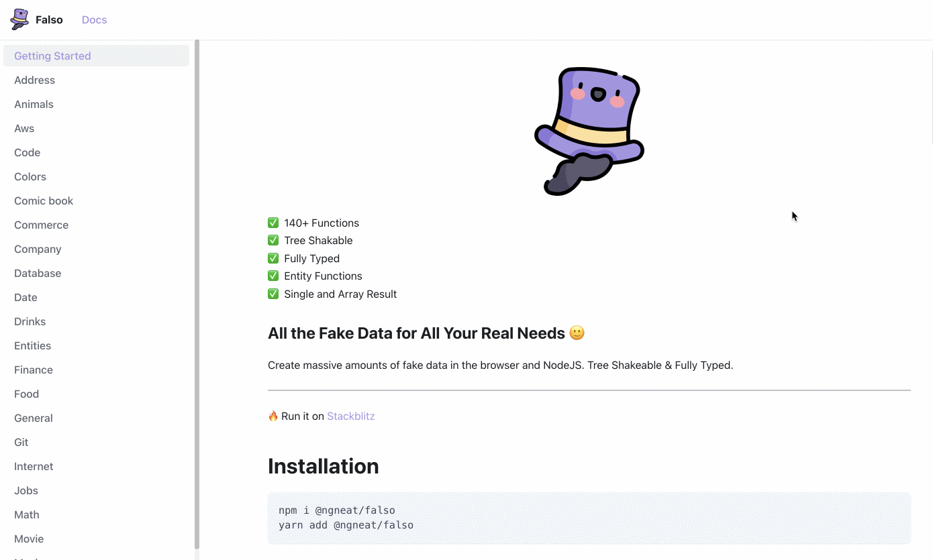Viewport: 933px width, 560px height.
Task: Go to General in the sidebar
Action: click(96, 418)
